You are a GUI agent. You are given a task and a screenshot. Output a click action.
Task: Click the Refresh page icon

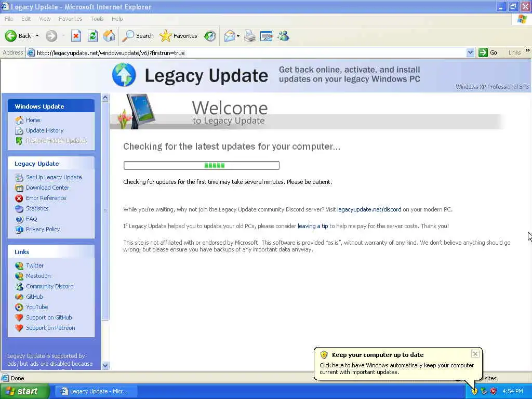click(92, 36)
